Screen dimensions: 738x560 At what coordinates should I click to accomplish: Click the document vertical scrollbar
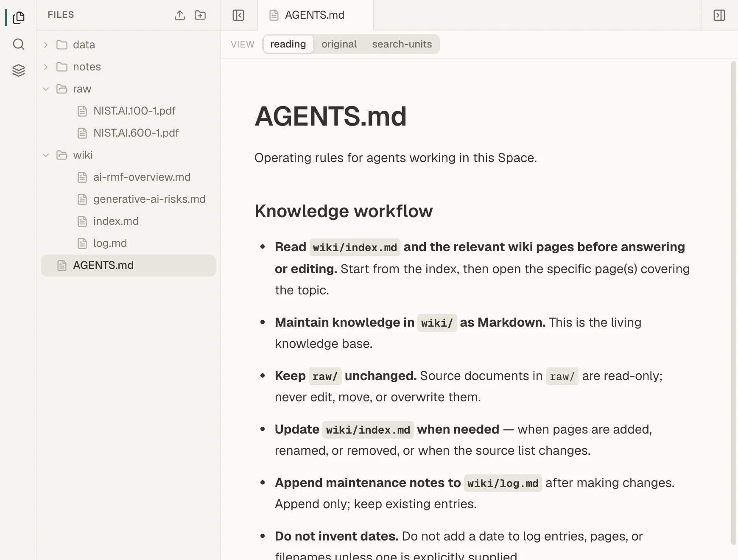point(734,303)
